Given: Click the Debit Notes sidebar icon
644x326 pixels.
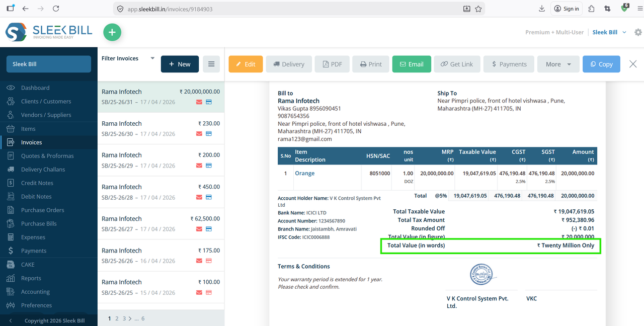Looking at the screenshot, I should tap(11, 197).
